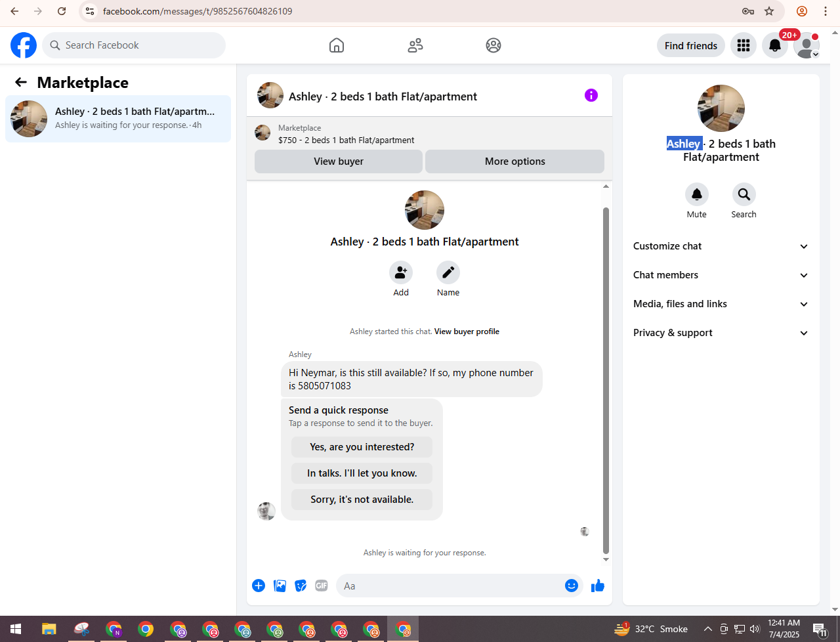This screenshot has height=642, width=840.
Task: Click listing photo in chat header
Action: tap(270, 95)
